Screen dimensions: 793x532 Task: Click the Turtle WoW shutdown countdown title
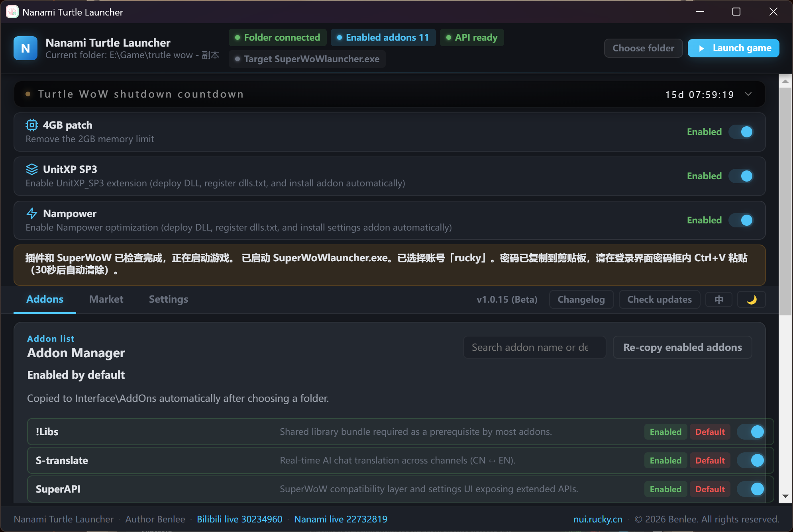click(141, 94)
